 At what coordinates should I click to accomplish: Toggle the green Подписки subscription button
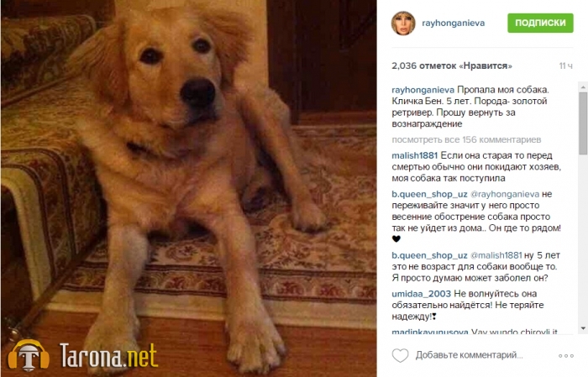(540, 23)
